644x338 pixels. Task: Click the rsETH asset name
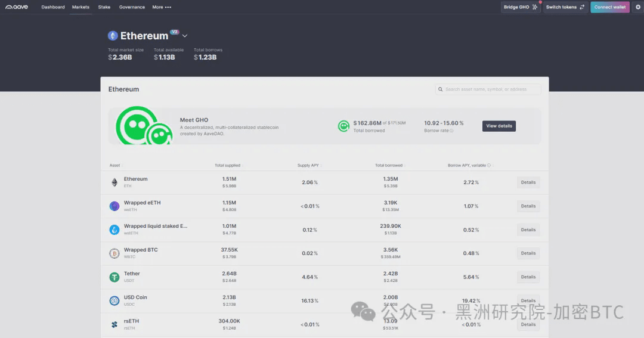coord(131,321)
